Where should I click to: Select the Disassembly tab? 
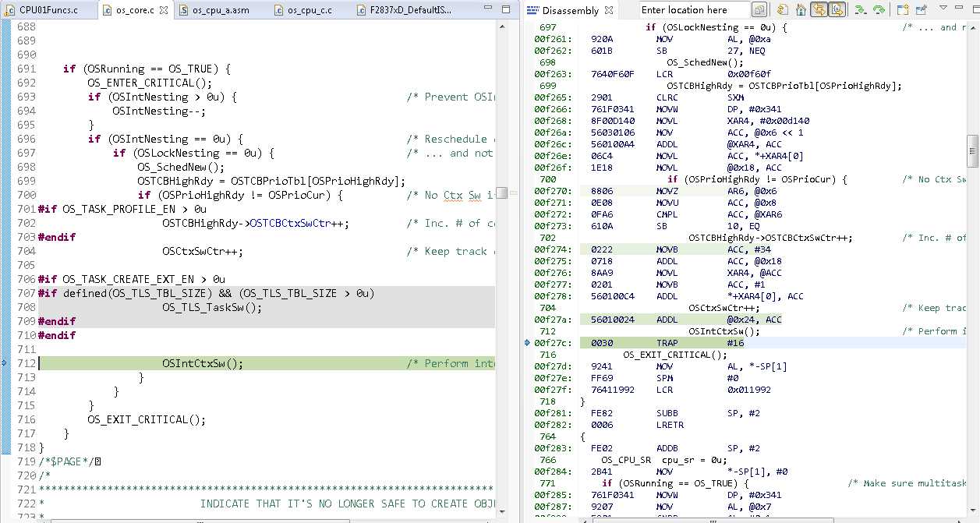coord(571,11)
